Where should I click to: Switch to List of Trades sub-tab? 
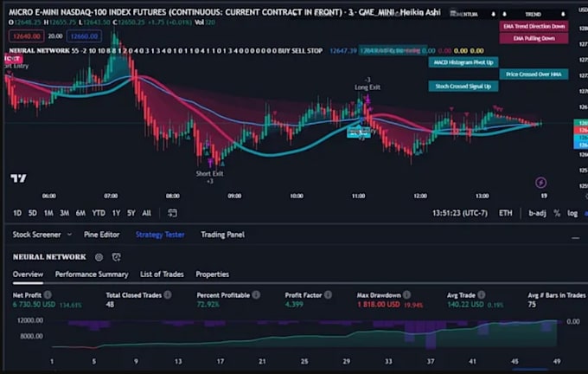tap(162, 274)
